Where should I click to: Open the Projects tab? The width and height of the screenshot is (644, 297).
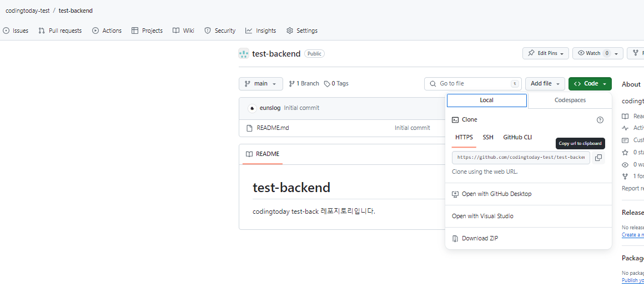click(x=147, y=31)
